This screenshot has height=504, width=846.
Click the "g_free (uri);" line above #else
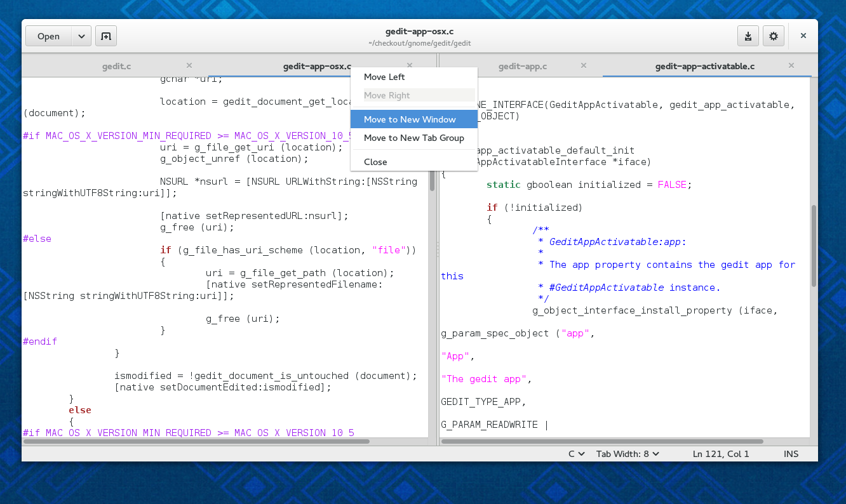[x=197, y=227]
